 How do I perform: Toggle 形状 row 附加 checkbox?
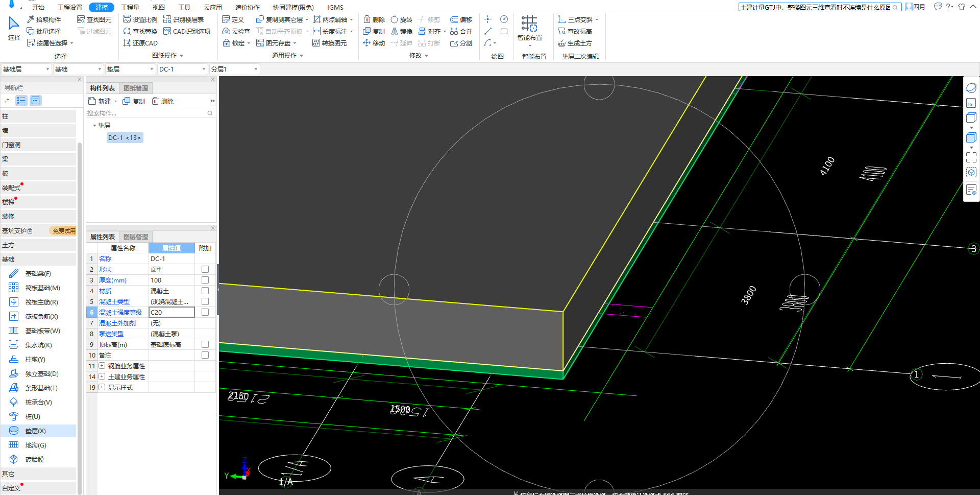click(x=205, y=269)
